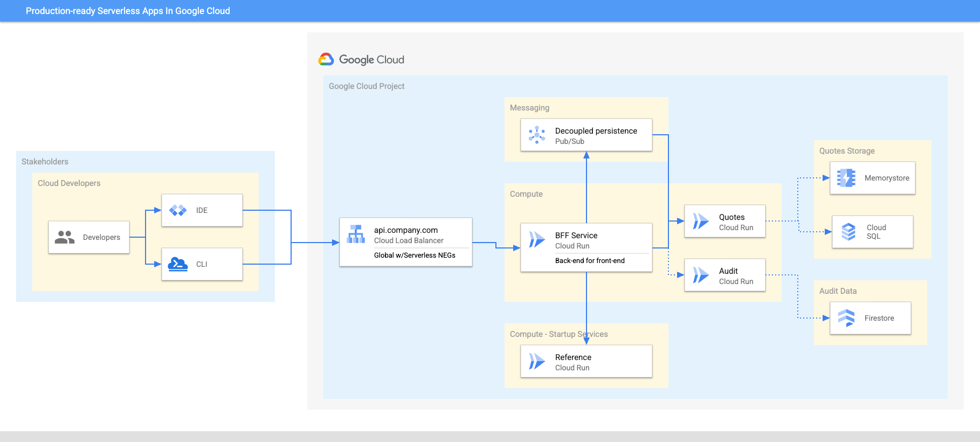Click the 'Google Cloud' wordmark text
Image resolution: width=980 pixels, height=442 pixels.
pos(371,60)
